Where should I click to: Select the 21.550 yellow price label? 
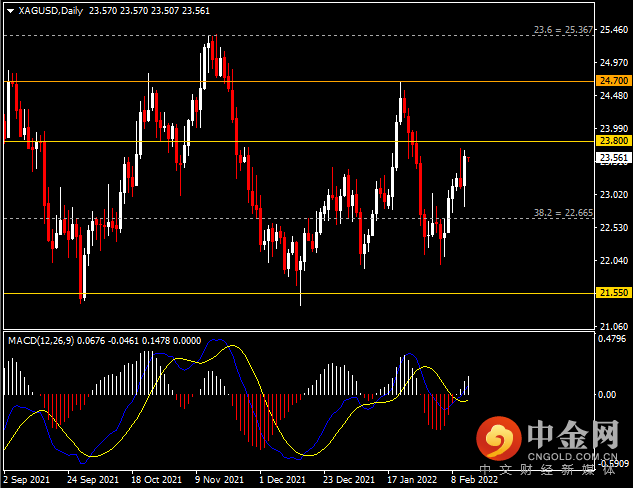point(613,293)
